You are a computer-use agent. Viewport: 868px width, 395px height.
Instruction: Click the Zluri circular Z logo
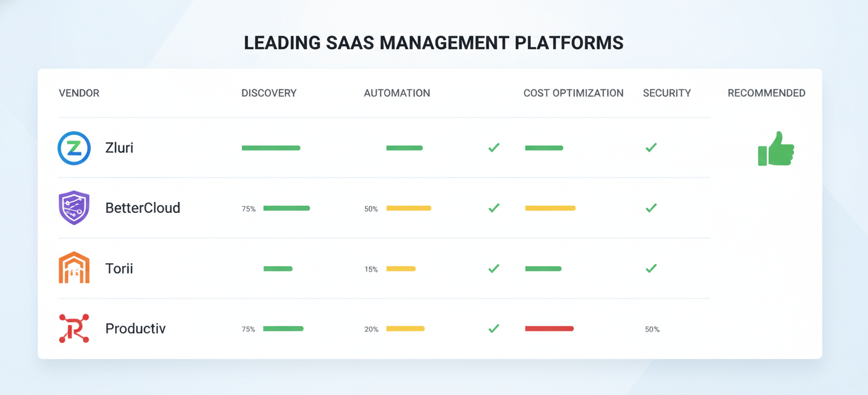(x=74, y=148)
